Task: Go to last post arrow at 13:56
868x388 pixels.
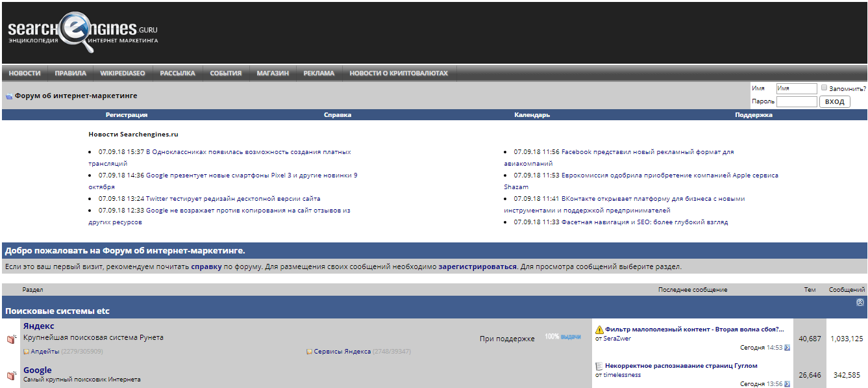Action: 787,384
